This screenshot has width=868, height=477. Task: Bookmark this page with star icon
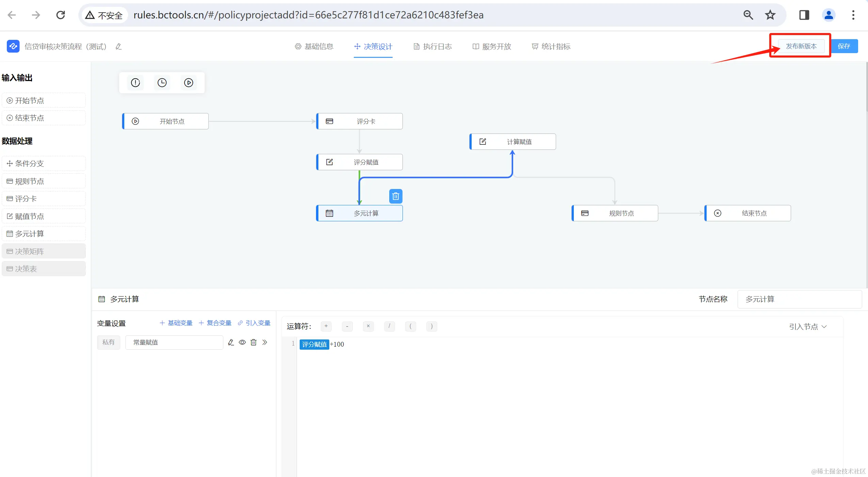pos(770,15)
